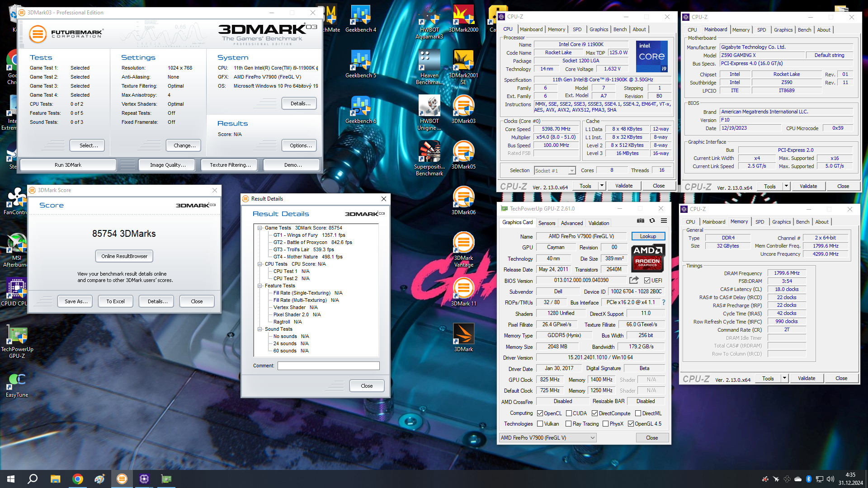
Task: Click Run 3DMark button
Action: point(68,165)
